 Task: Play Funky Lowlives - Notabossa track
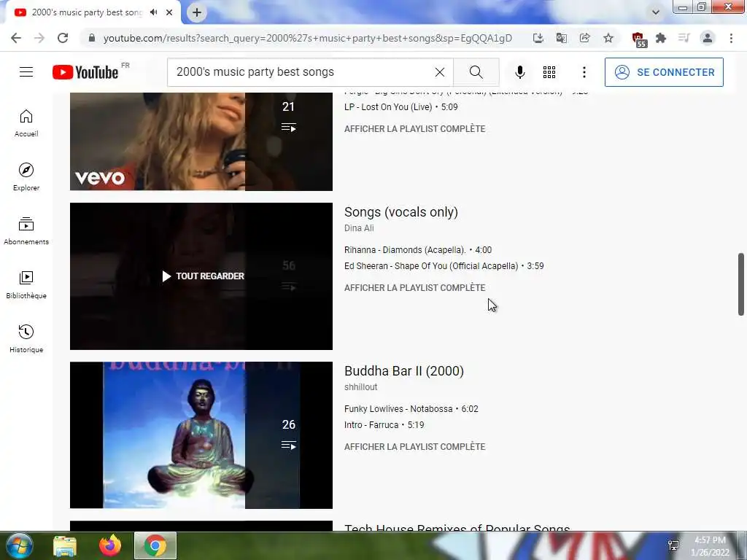(x=411, y=409)
